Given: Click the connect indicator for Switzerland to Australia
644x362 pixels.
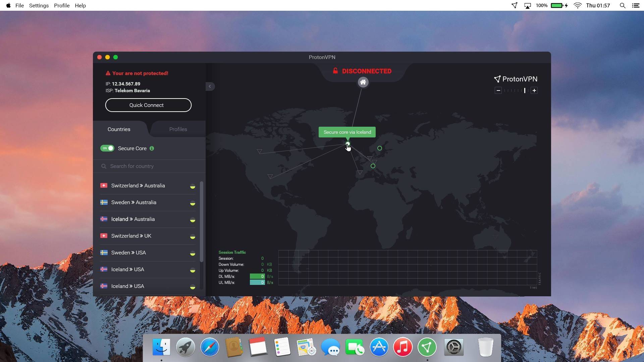Looking at the screenshot, I should [193, 187].
